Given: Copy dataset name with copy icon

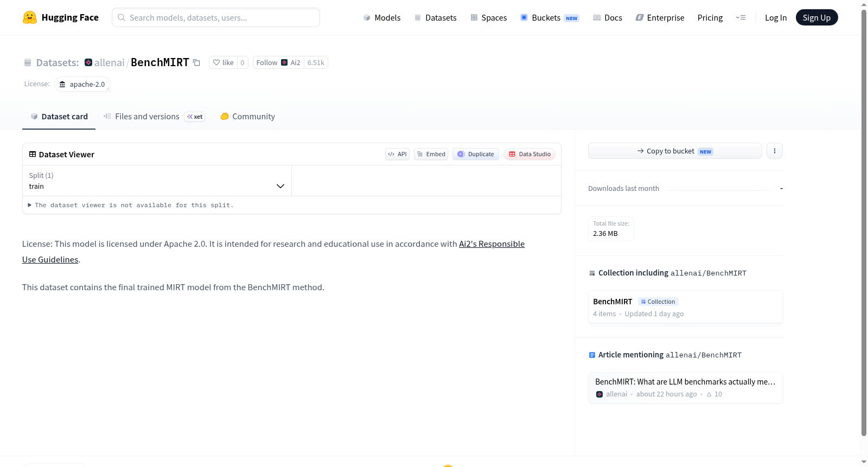Looking at the screenshot, I should pyautogui.click(x=196, y=63).
